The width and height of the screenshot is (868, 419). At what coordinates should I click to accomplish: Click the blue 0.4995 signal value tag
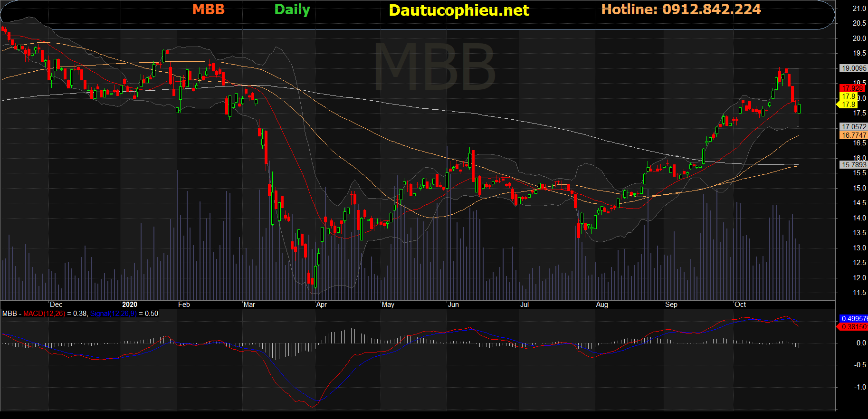click(854, 319)
